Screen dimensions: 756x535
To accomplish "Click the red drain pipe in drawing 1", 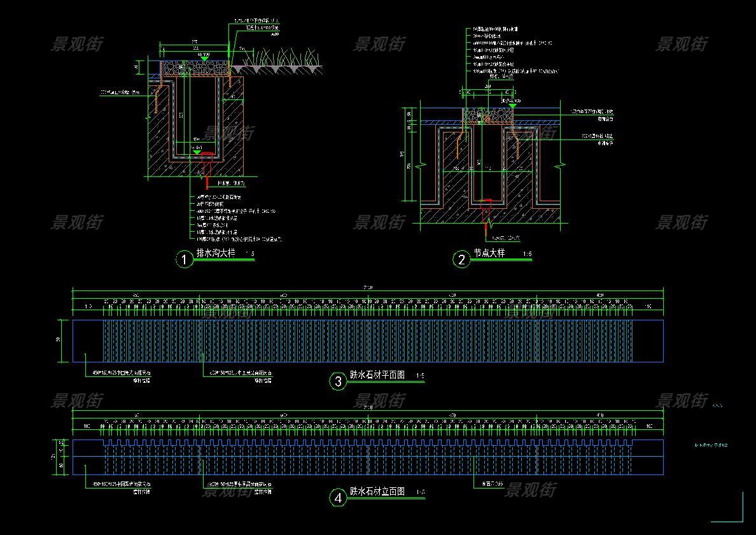I will (206, 162).
